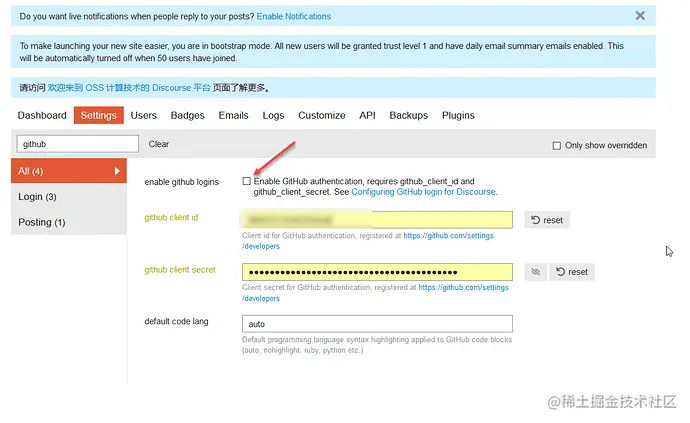
Task: Focus the settings search field containing github
Action: pyautogui.click(x=78, y=144)
